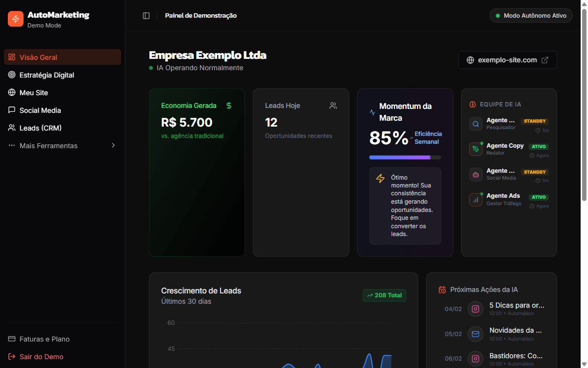Screen dimensions: 588x368
Task: Expand the Mais Ferramentas menu
Action: pos(48,145)
